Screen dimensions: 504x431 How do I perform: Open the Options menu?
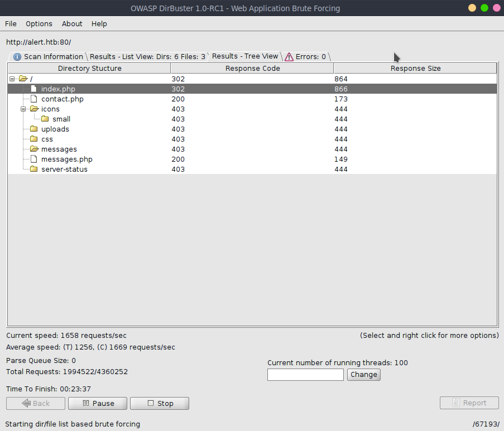pos(39,24)
